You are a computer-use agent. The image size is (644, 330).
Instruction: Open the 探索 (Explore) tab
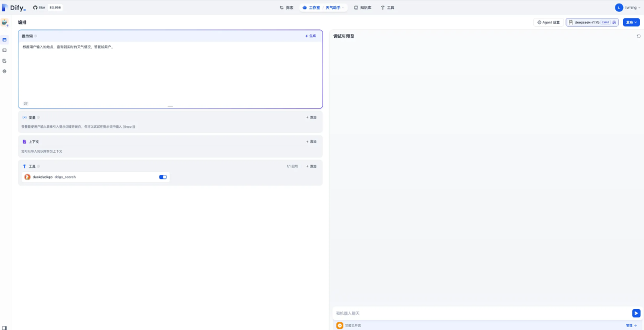click(x=287, y=8)
